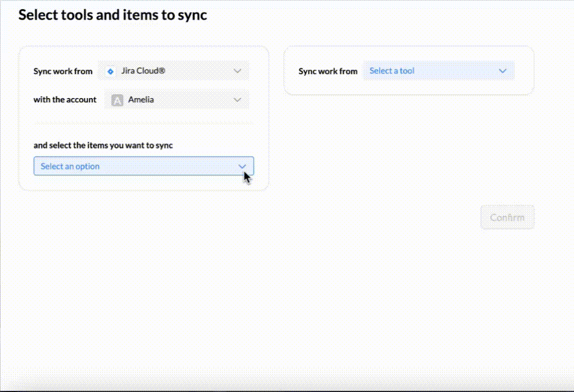Open the Jira Cloud tool dropdown
The height and width of the screenshot is (392, 574).
[x=173, y=71]
